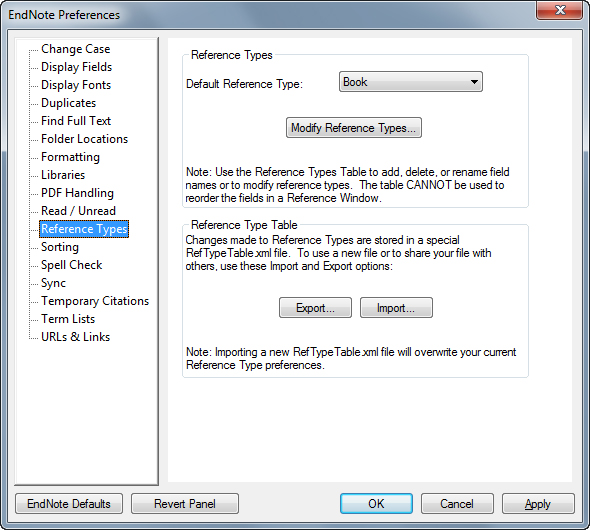Apply the preference changes
The height and width of the screenshot is (530, 590).
tap(538, 504)
